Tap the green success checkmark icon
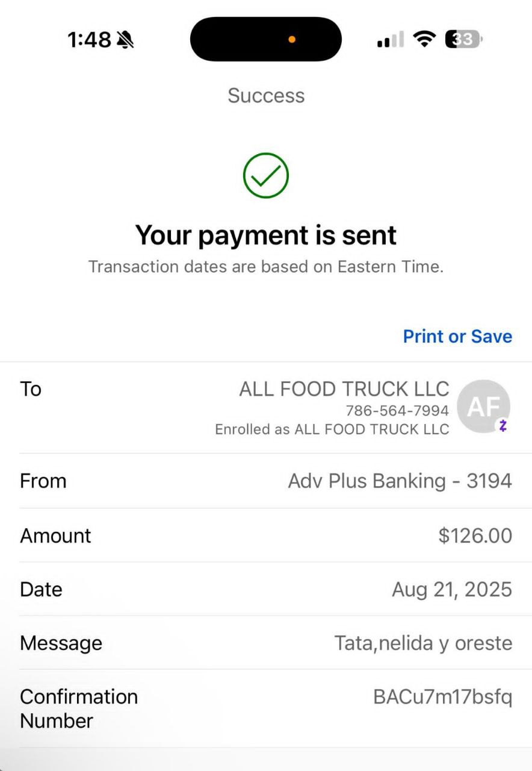Screen dimensions: 532x771 click(x=266, y=175)
